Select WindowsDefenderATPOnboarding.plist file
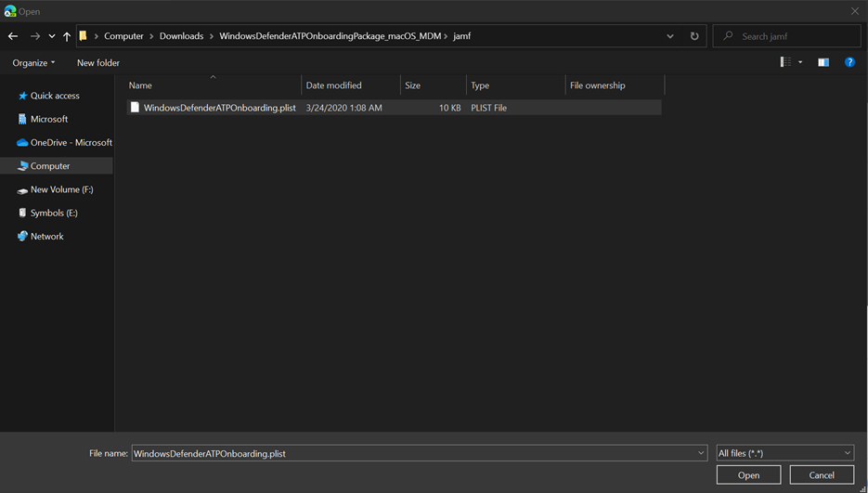868x493 pixels. tap(394, 108)
